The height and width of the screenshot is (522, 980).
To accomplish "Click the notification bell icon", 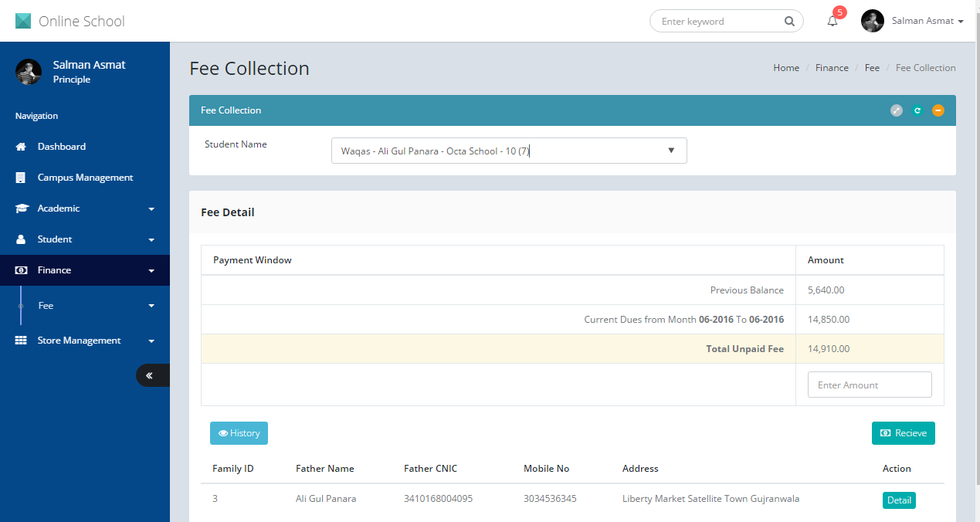I will point(832,22).
